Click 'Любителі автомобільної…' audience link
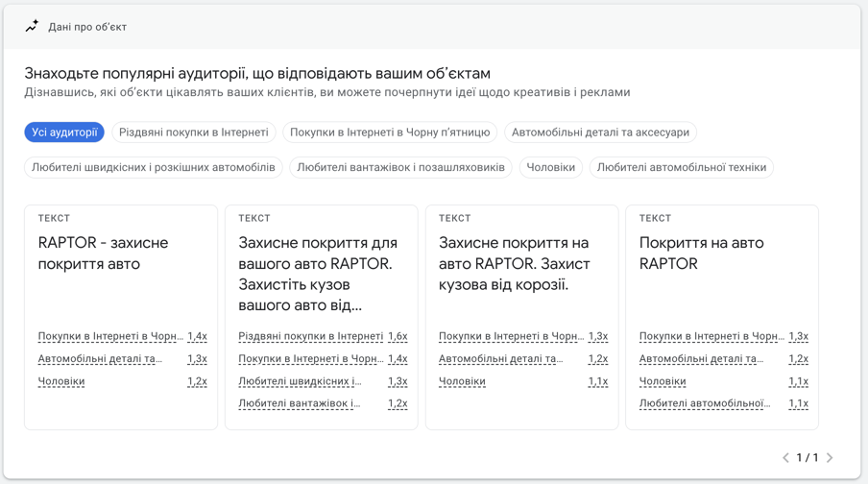 [x=705, y=403]
